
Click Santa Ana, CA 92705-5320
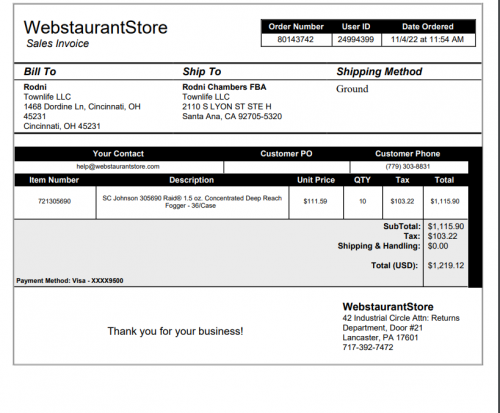pyautogui.click(x=232, y=116)
